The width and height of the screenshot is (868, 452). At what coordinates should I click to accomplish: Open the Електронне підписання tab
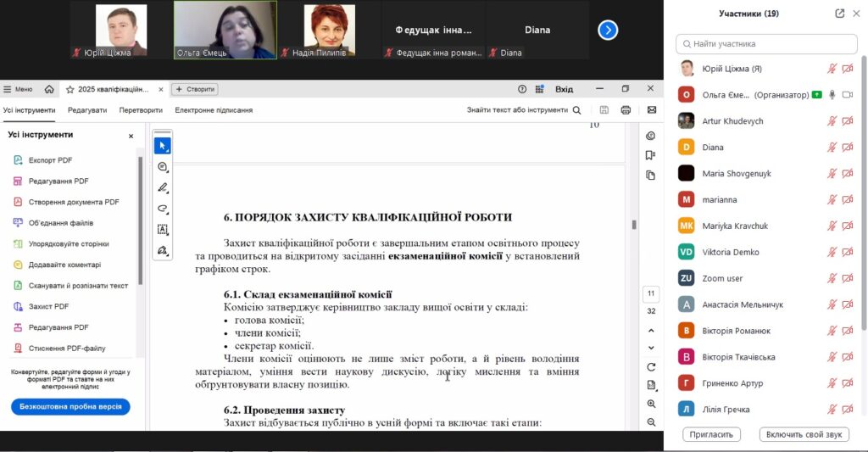214,110
